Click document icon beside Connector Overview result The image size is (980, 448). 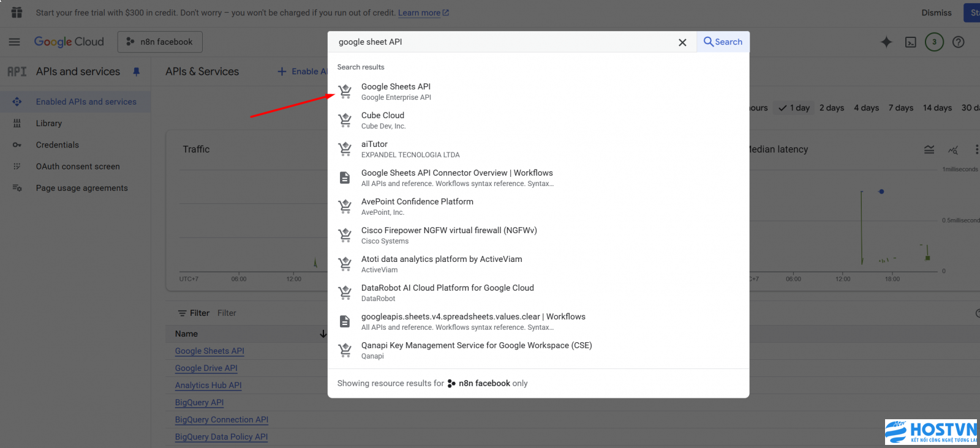[x=345, y=178]
